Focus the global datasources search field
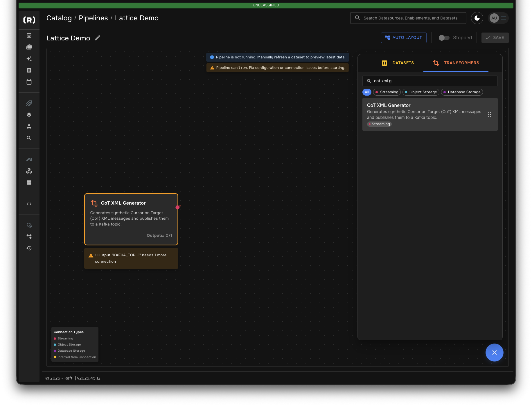Image resolution: width=532 pixels, height=406 pixels. click(x=408, y=18)
